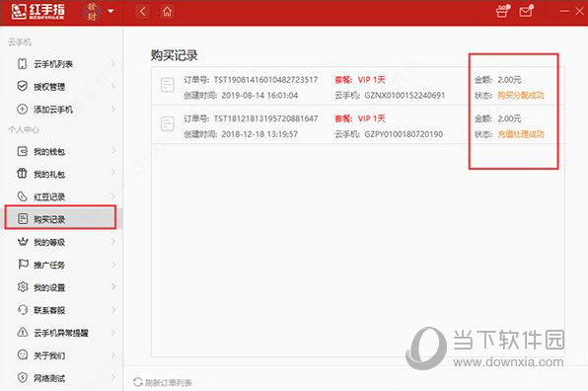This screenshot has height=391, width=588.
Task: Click the Redfinger logo in header
Action: [x=37, y=12]
